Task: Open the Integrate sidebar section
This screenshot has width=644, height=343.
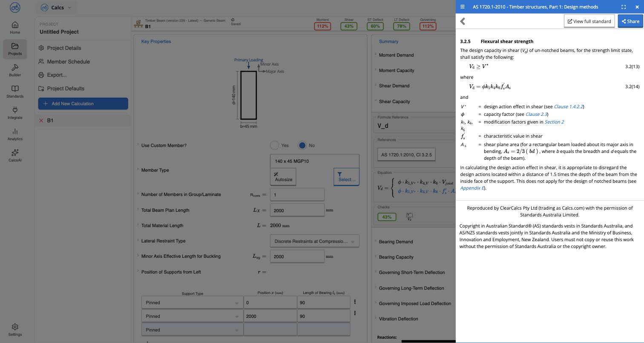Action: [15, 113]
